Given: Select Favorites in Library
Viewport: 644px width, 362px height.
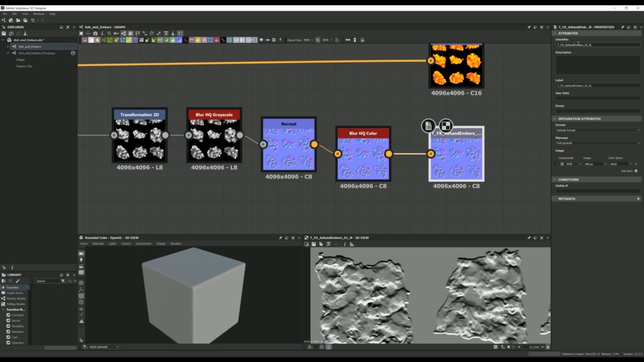Looking at the screenshot, I should [x=13, y=288].
